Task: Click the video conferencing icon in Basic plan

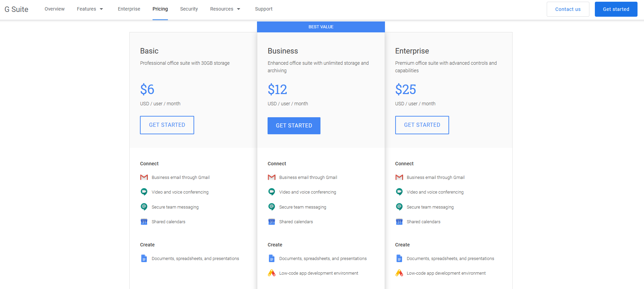Action: pyautogui.click(x=144, y=192)
